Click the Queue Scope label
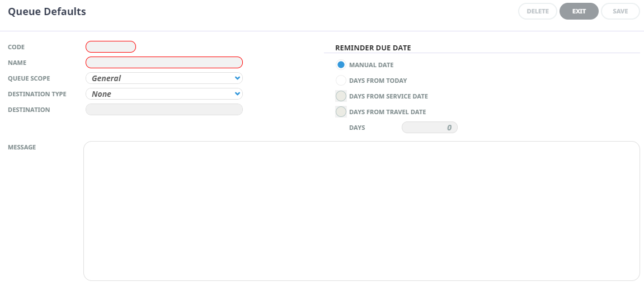644x286 pixels. click(29, 78)
